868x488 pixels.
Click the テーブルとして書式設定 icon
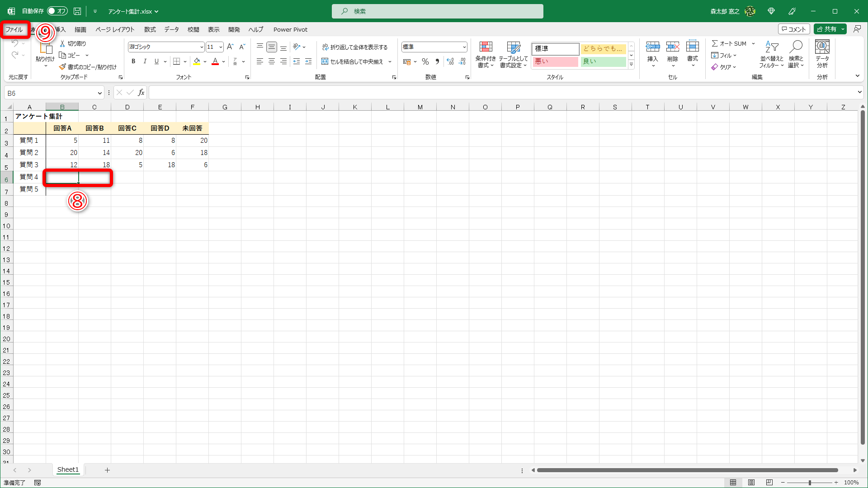514,54
